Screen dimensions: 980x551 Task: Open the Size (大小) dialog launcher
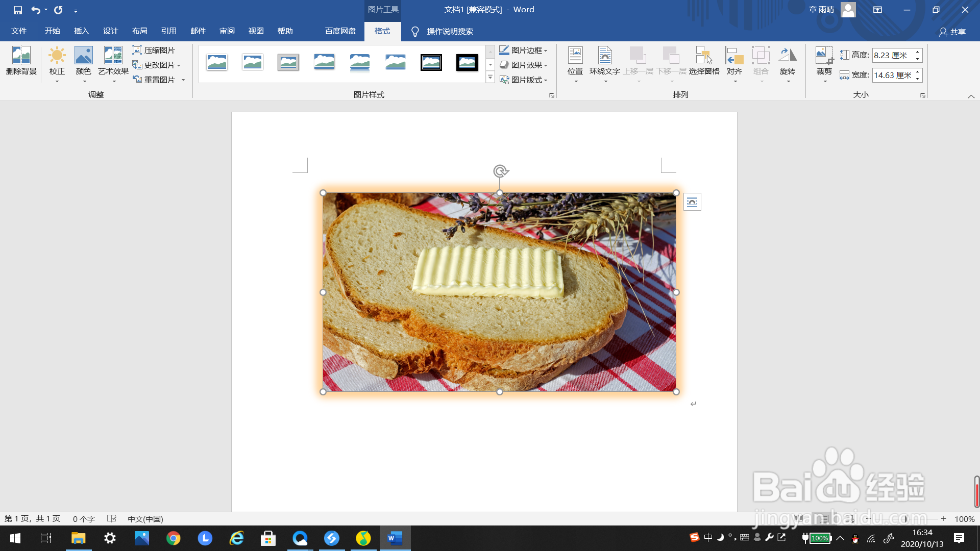(923, 95)
